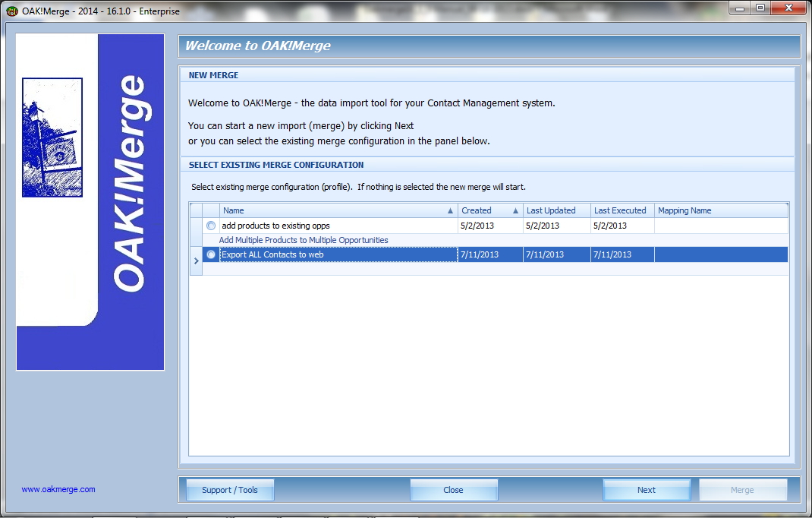Click the OAK!Merge app icon in the title bar

pyautogui.click(x=11, y=11)
